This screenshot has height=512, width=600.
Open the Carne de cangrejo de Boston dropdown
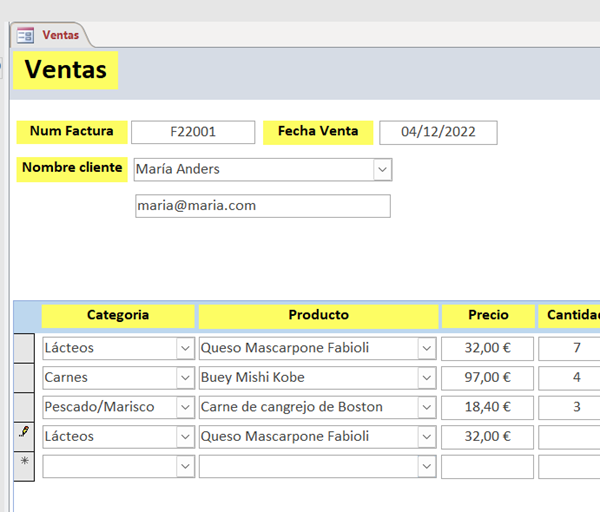click(x=427, y=407)
